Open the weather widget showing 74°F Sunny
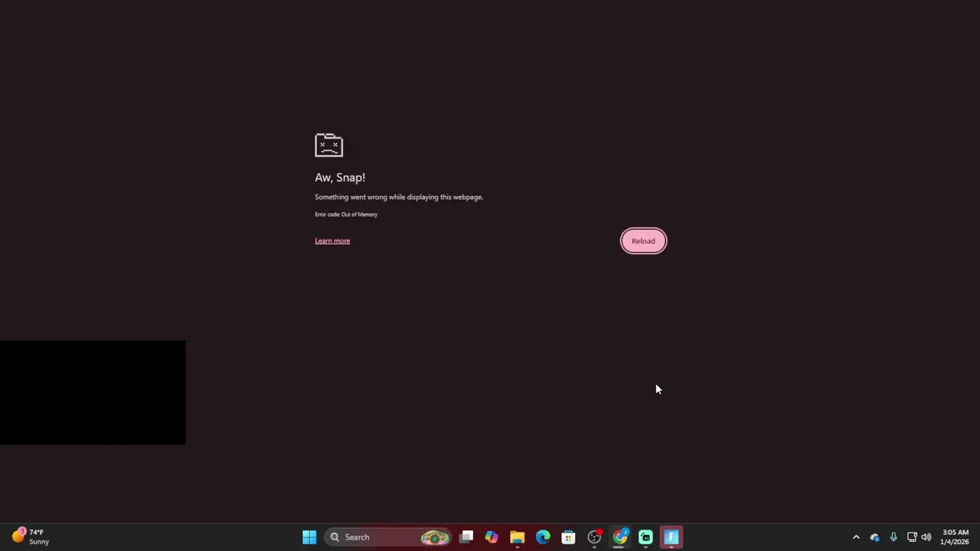The image size is (980, 551). pos(31,537)
